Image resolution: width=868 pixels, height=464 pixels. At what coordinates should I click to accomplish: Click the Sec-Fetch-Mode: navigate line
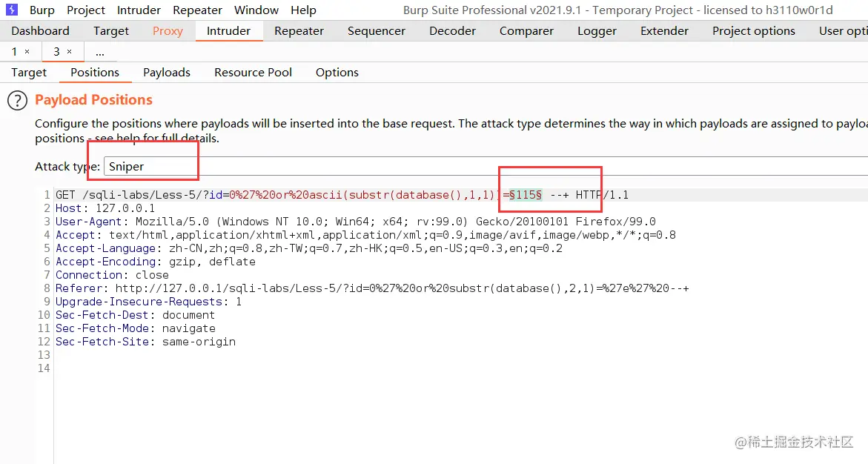tap(135, 328)
